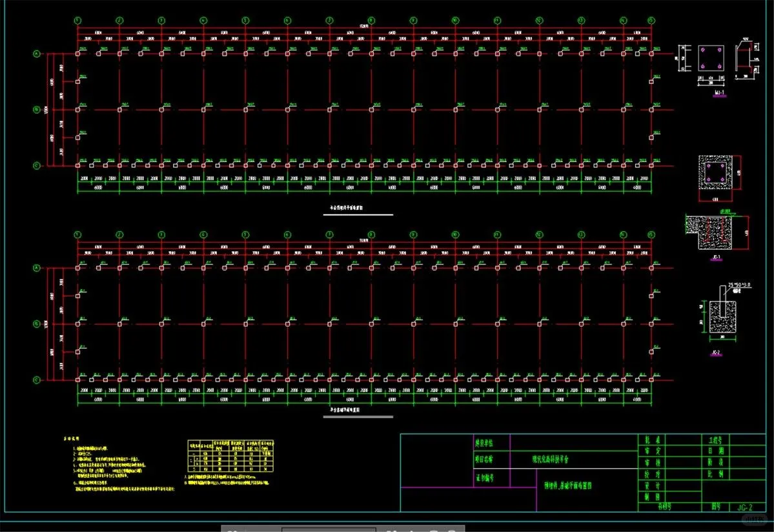Select the MJ-1 detail label
The height and width of the screenshot is (532, 774).
(x=719, y=93)
